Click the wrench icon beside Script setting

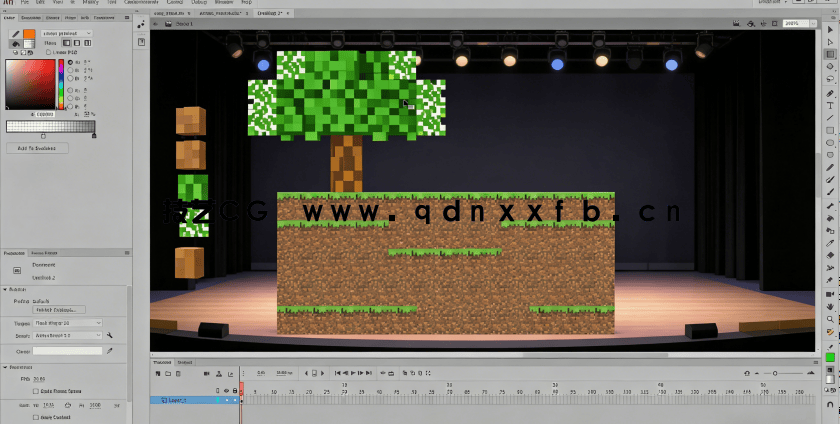[x=109, y=336]
